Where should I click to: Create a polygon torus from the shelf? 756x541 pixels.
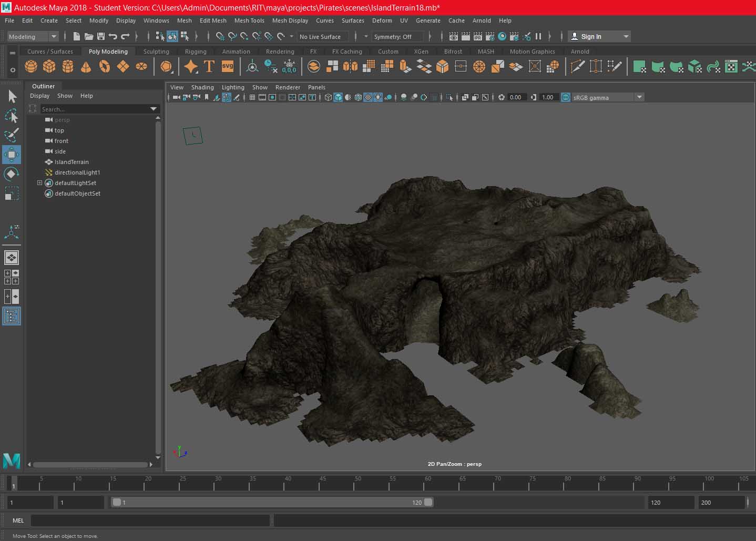point(105,67)
